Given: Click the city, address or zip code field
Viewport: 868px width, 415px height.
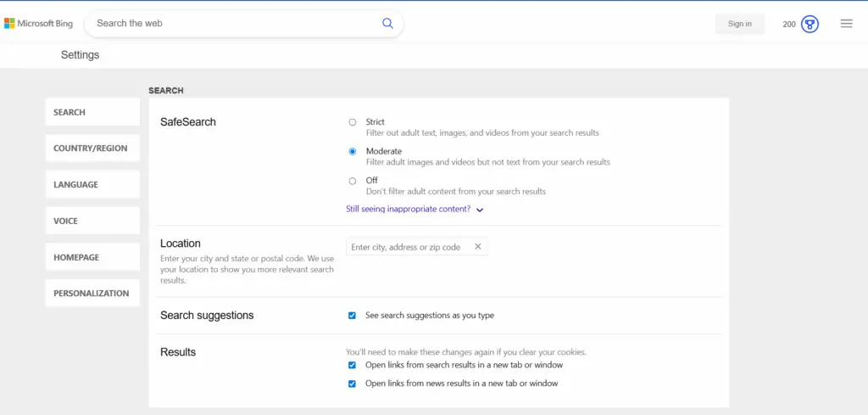Looking at the screenshot, I should coord(407,247).
